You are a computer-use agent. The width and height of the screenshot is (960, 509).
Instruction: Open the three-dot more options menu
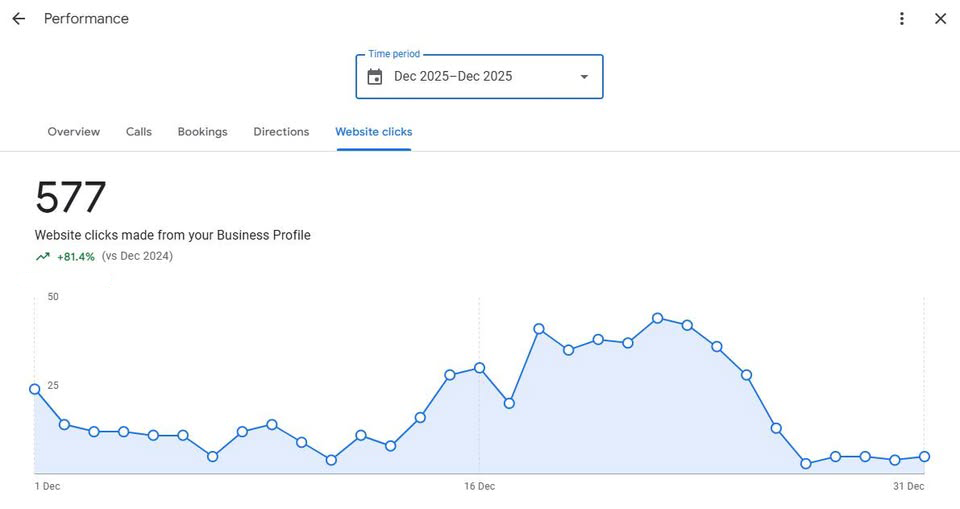point(901,19)
